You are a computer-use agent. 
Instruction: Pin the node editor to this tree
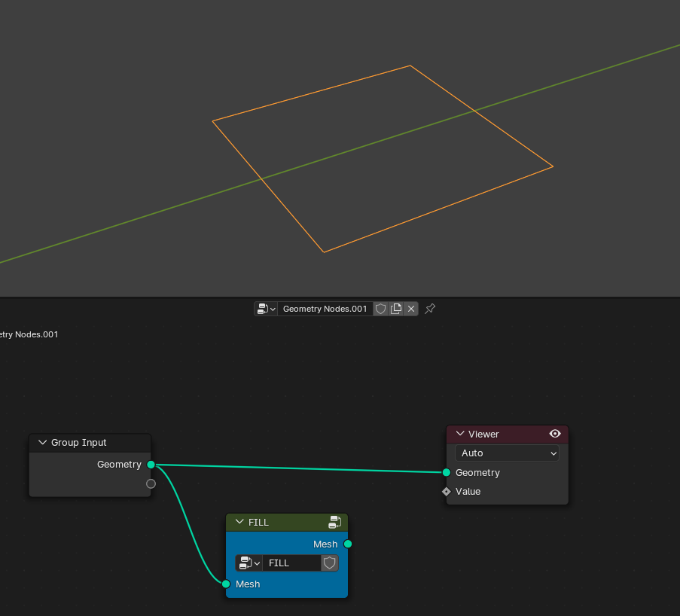[430, 309]
